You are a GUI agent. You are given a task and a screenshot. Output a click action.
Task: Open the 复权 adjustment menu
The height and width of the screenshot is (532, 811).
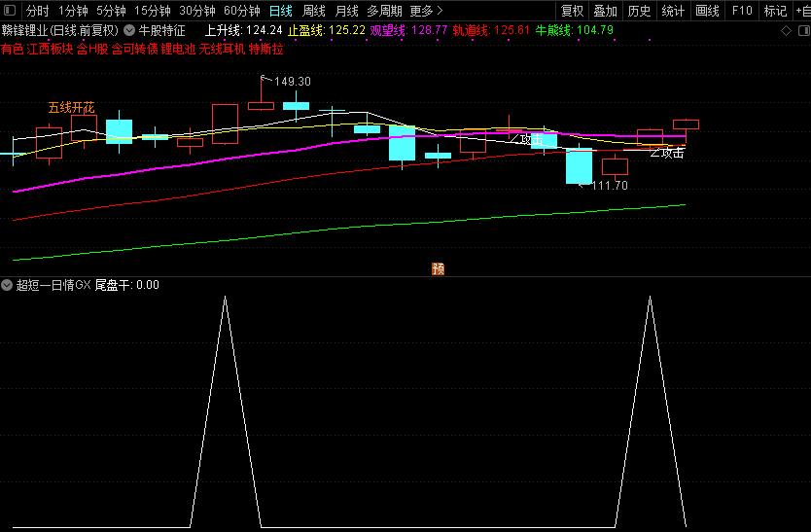click(572, 11)
